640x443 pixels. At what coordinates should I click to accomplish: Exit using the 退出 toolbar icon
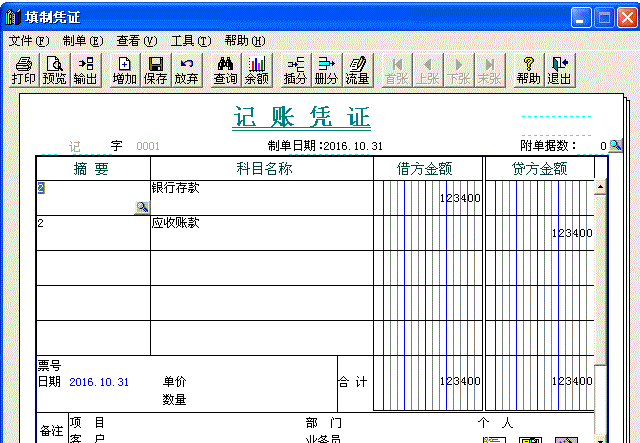[x=559, y=70]
